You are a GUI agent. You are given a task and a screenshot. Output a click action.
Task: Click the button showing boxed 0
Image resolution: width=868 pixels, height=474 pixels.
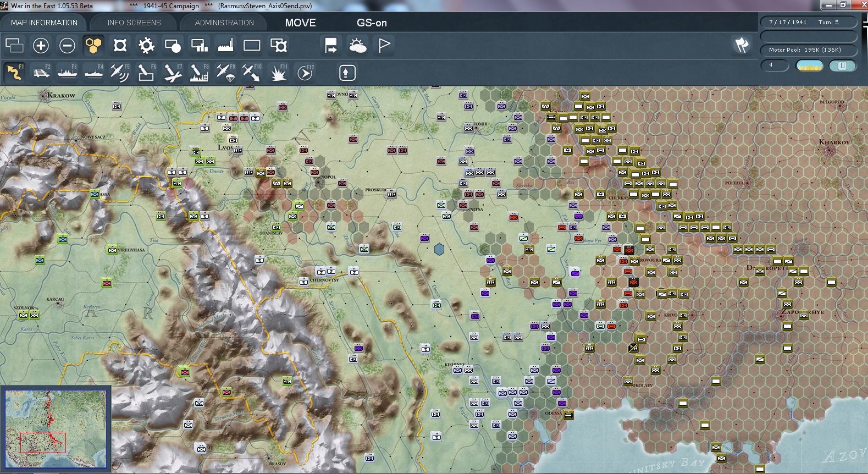point(842,66)
